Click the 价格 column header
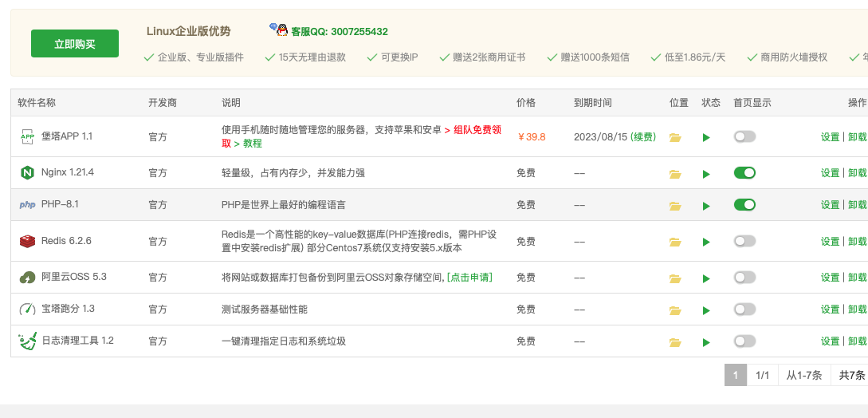This screenshot has height=418, width=868. [526, 103]
